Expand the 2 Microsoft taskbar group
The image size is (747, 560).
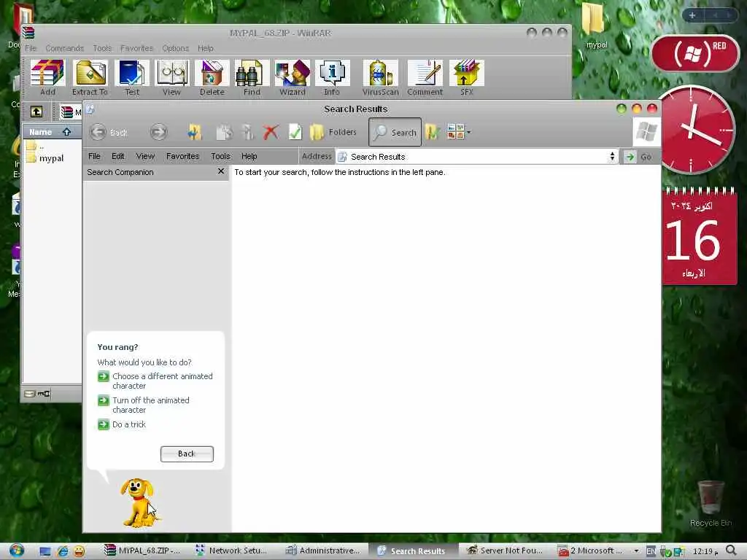coord(598,551)
